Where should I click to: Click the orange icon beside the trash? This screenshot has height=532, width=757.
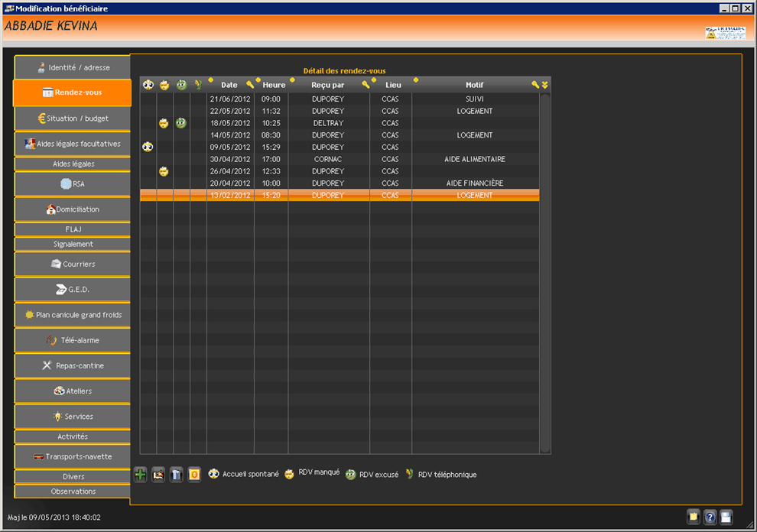pos(194,475)
